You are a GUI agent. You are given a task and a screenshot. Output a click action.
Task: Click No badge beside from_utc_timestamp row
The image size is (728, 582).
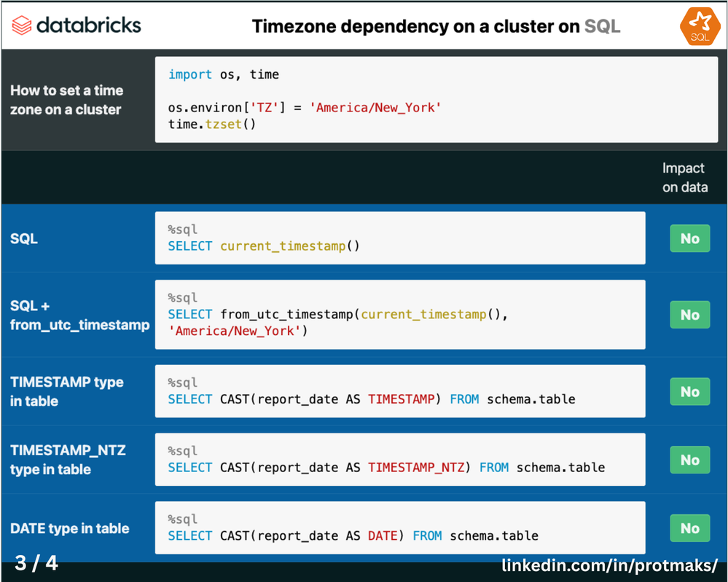coord(689,315)
